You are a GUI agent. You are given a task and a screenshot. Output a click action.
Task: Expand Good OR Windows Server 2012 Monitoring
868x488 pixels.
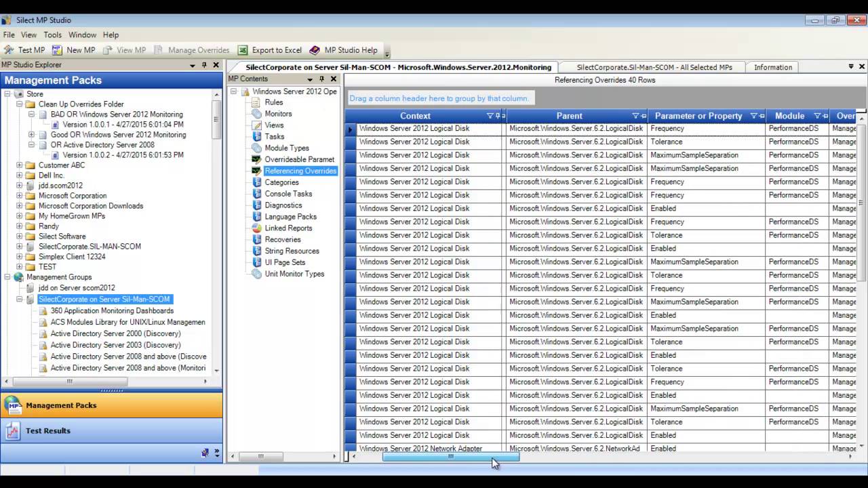tap(32, 135)
